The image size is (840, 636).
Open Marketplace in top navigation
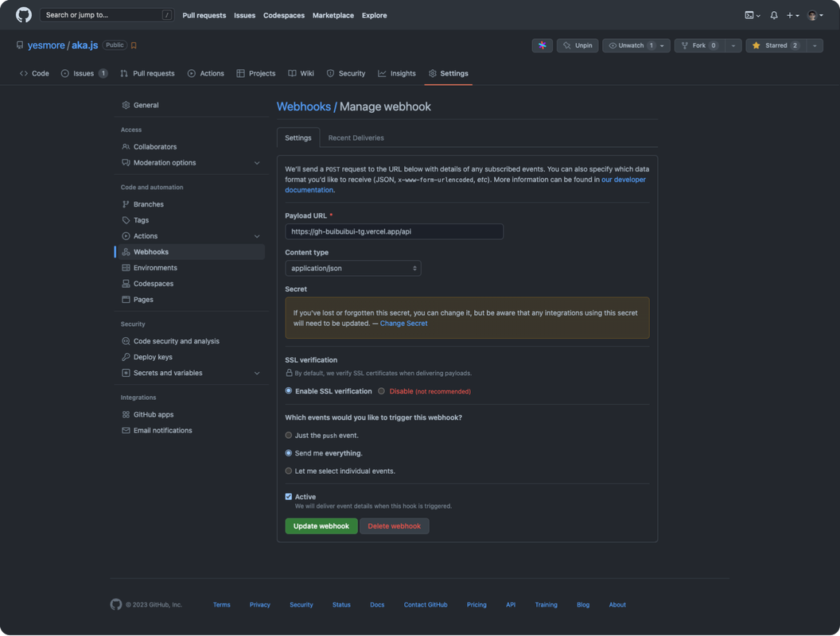(333, 16)
